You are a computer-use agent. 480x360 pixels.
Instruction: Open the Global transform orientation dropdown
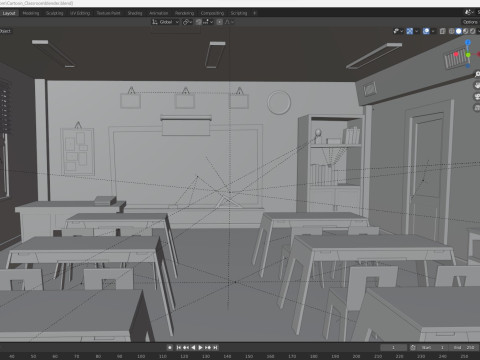(x=165, y=22)
